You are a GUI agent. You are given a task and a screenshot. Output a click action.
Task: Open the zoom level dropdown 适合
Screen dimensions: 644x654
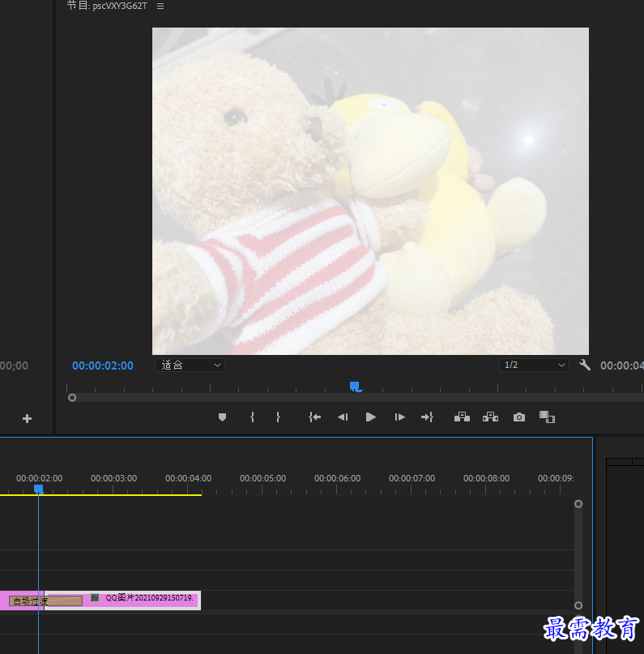[x=190, y=365]
